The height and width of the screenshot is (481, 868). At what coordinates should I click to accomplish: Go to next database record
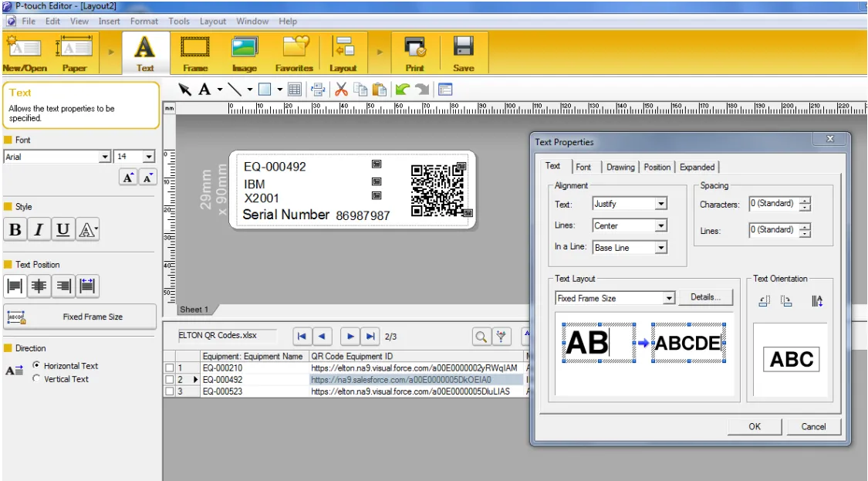click(x=350, y=337)
